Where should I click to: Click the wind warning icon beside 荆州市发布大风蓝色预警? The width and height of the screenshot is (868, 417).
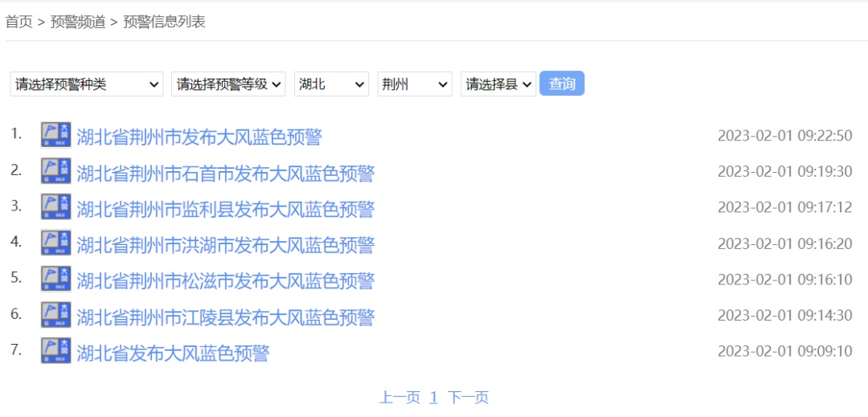(55, 135)
